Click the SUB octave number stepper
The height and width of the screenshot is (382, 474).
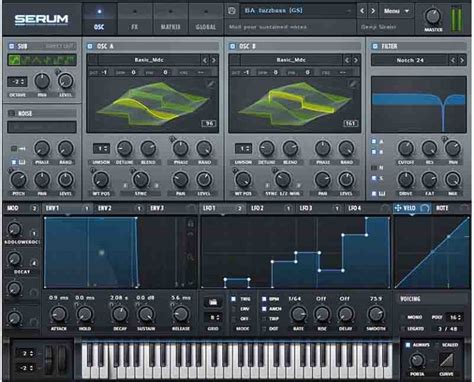pos(17,81)
